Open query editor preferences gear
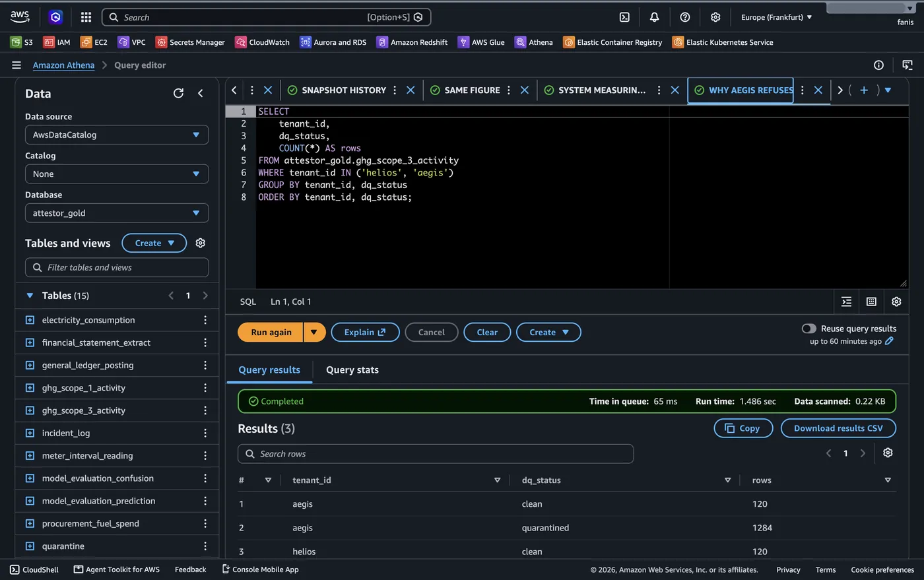This screenshot has height=580, width=924. (x=896, y=302)
